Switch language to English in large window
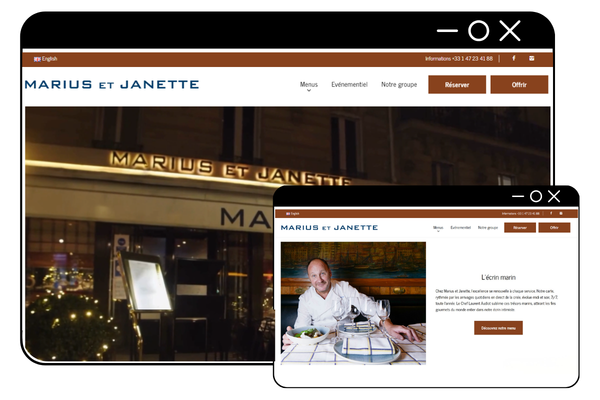The height and width of the screenshot is (400, 600). (49, 59)
